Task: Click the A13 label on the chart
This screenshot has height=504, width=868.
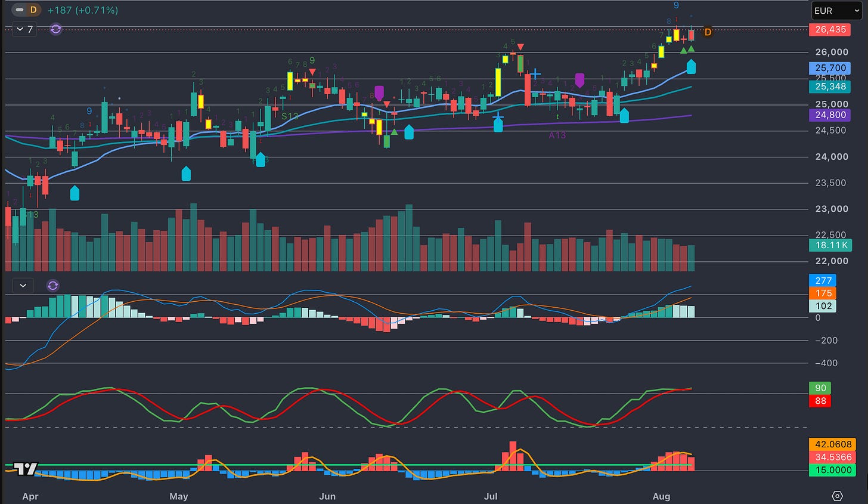Action: (x=557, y=135)
